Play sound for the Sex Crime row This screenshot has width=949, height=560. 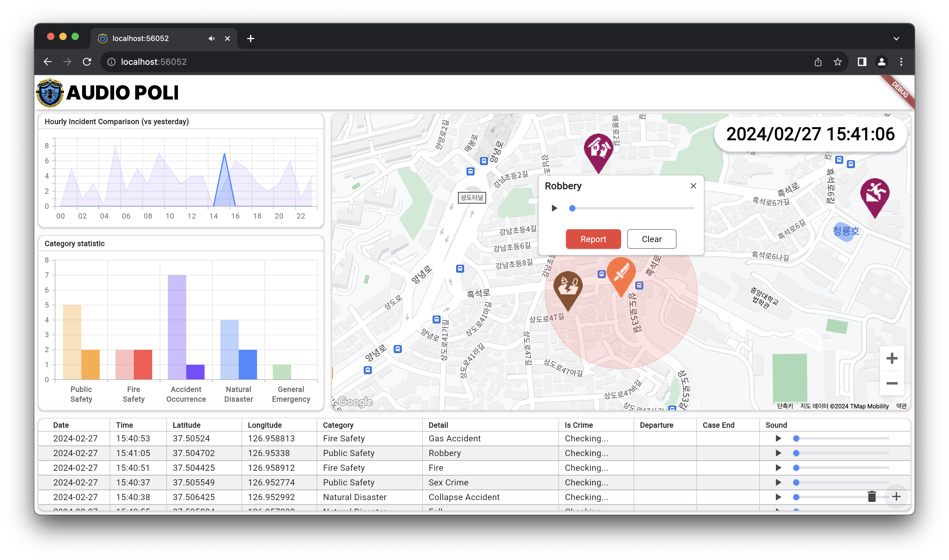tap(778, 482)
